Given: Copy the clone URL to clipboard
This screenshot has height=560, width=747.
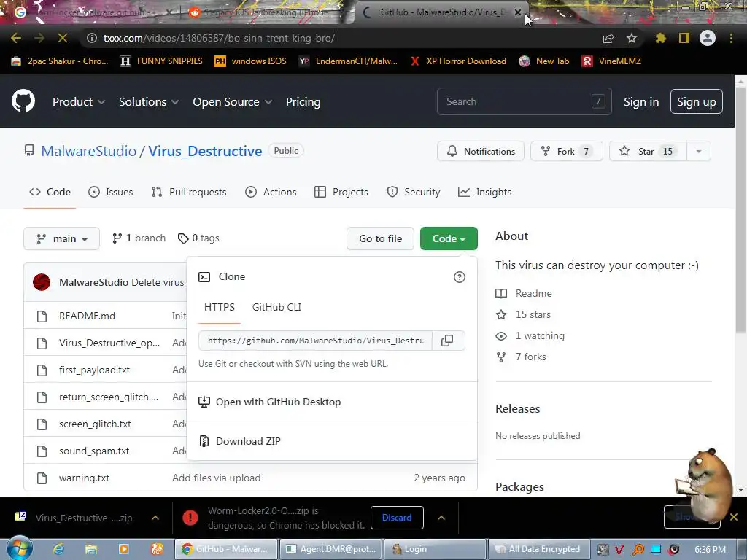Looking at the screenshot, I should [447, 341].
